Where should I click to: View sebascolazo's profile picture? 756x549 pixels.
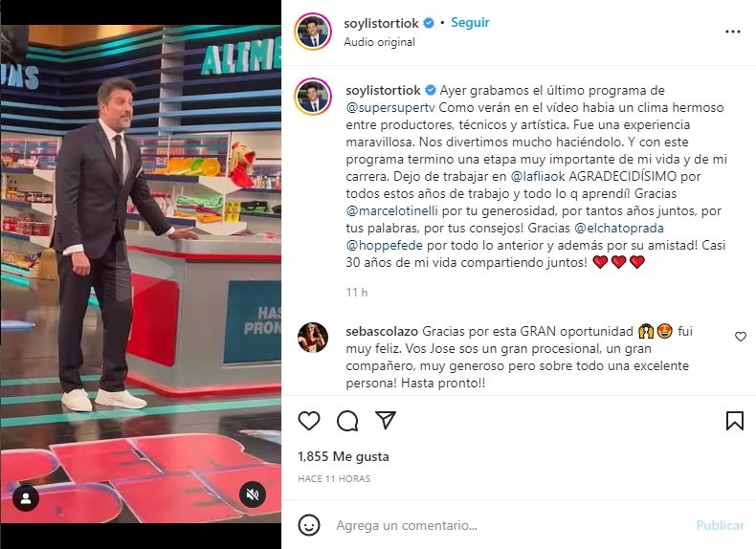point(313,338)
